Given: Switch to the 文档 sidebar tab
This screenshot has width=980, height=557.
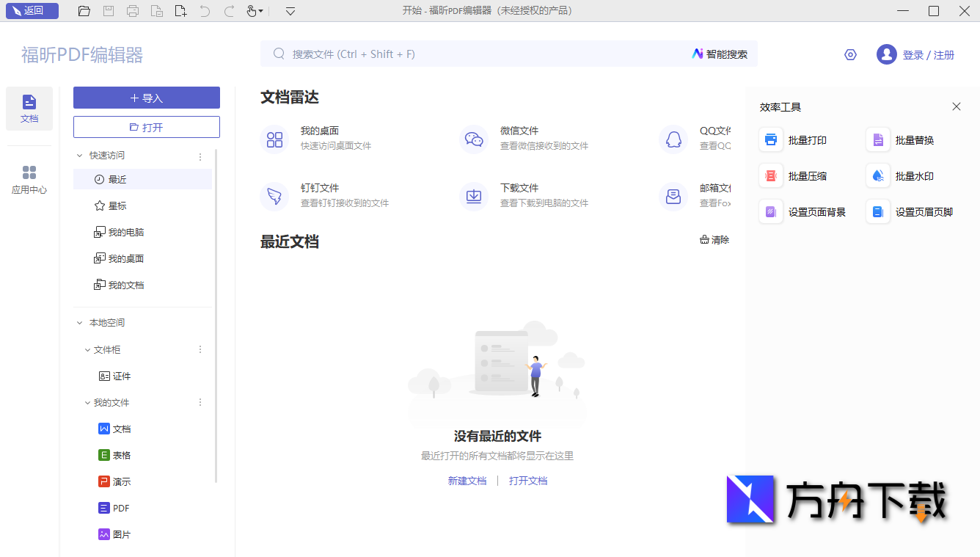Looking at the screenshot, I should 29,109.
